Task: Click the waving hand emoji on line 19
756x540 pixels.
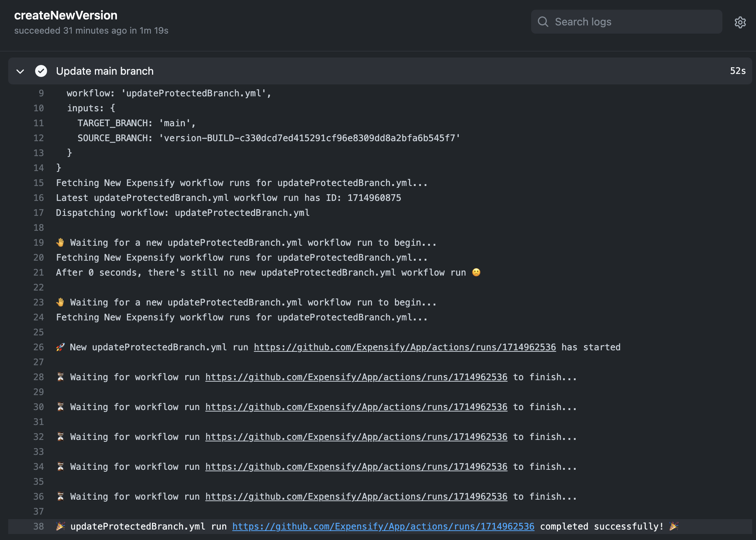Action: (60, 243)
